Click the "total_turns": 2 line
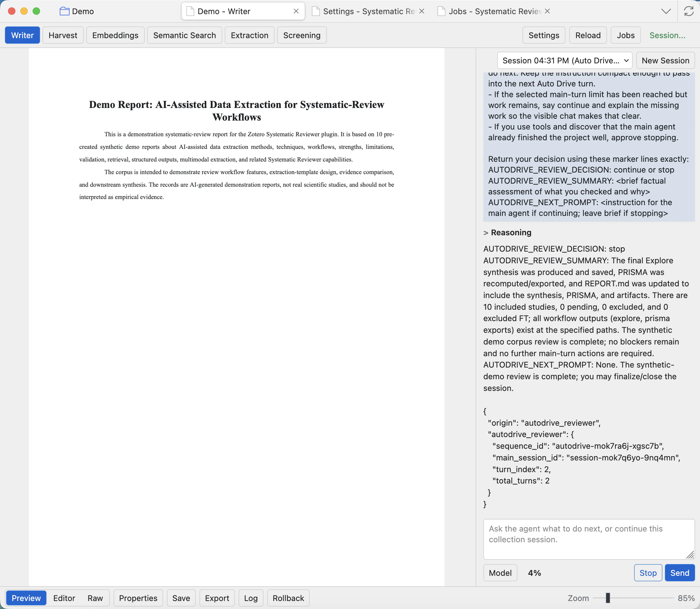 [521, 480]
